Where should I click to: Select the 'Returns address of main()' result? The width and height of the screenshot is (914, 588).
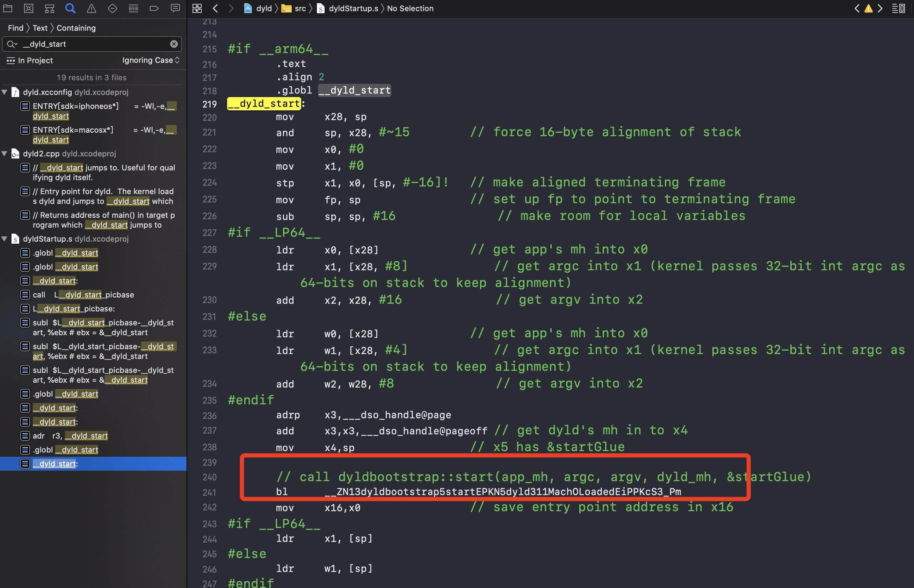coord(93,220)
